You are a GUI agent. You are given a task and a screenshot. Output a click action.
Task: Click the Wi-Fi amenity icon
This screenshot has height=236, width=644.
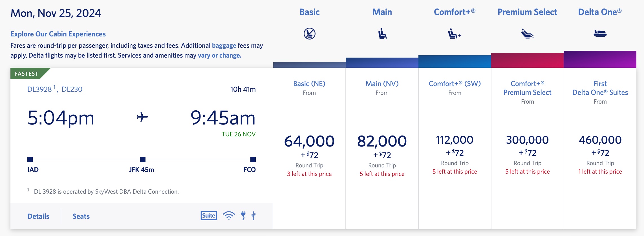click(x=229, y=216)
